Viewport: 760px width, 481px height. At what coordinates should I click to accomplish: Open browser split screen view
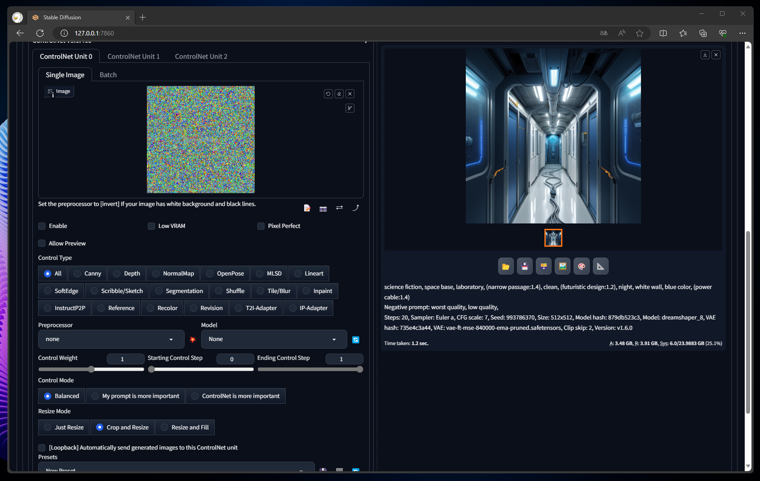(663, 33)
